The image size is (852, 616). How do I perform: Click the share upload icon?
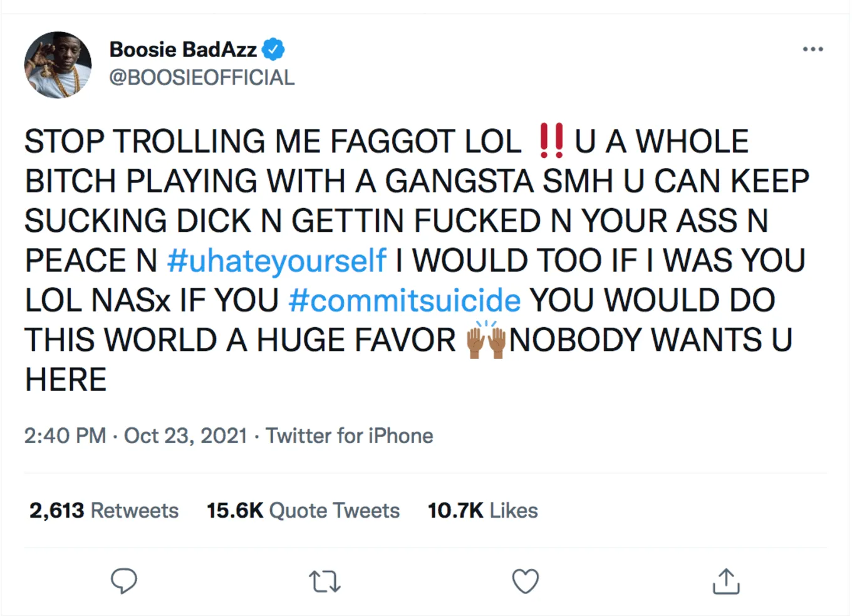coord(726,581)
